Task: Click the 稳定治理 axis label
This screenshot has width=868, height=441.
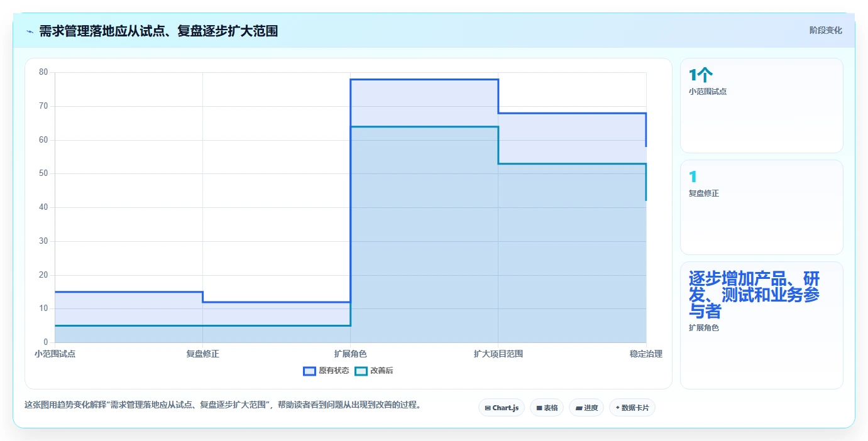Action: point(646,354)
